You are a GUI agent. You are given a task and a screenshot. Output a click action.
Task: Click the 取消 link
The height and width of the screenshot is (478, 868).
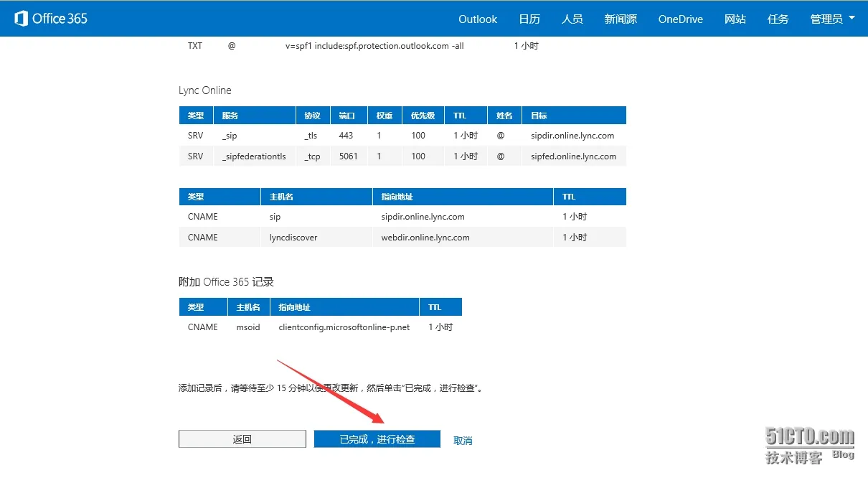coord(463,441)
